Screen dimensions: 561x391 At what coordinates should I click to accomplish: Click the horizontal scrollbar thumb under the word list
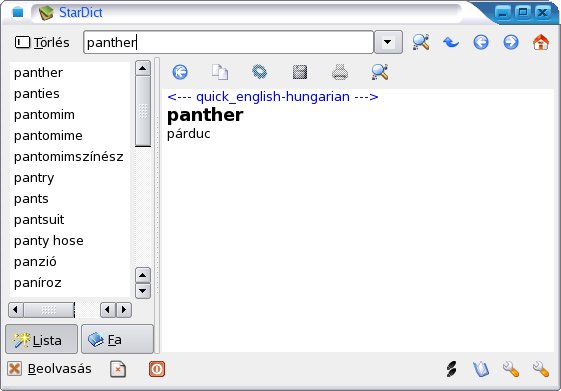(49, 310)
